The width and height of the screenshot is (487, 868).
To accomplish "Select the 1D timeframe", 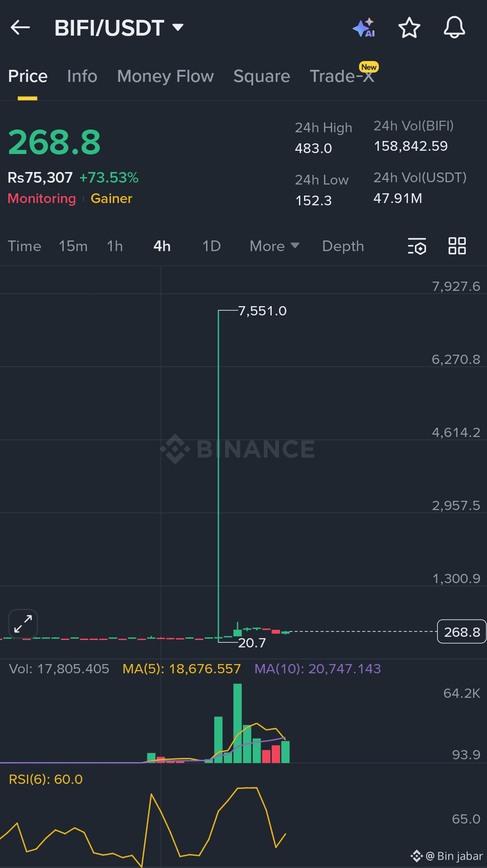I will (x=211, y=246).
